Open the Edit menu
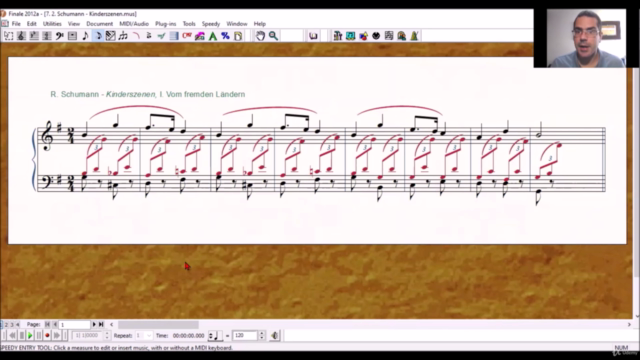The height and width of the screenshot is (360, 640). (31, 24)
